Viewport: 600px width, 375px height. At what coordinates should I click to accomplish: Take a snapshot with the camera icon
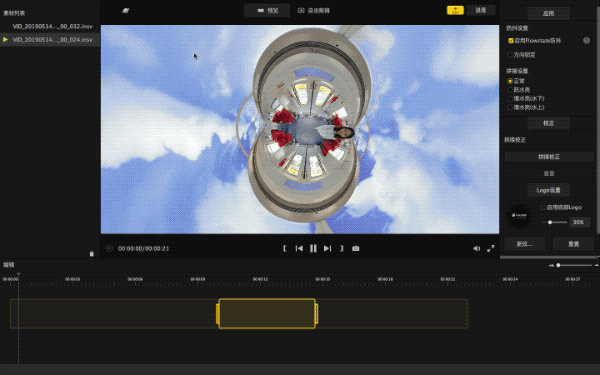click(x=355, y=248)
